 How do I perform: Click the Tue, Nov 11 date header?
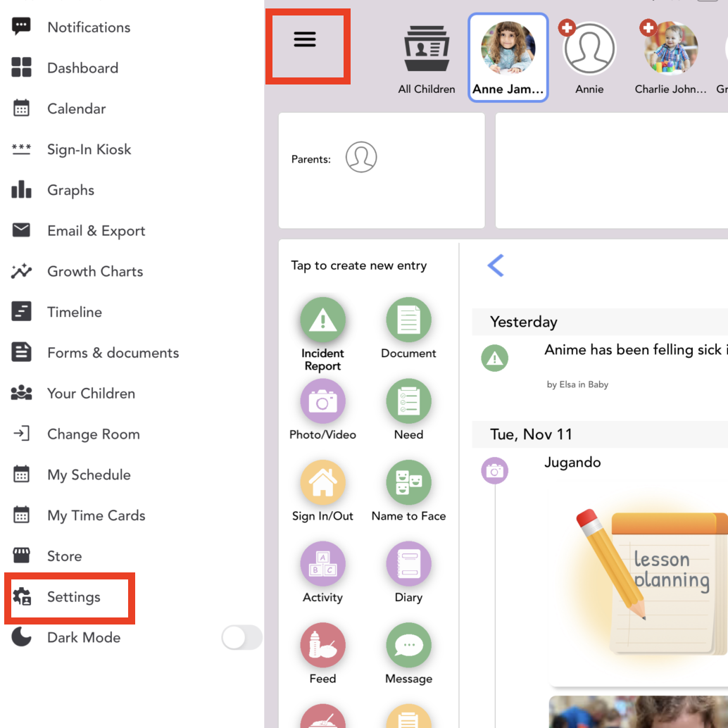click(600, 434)
